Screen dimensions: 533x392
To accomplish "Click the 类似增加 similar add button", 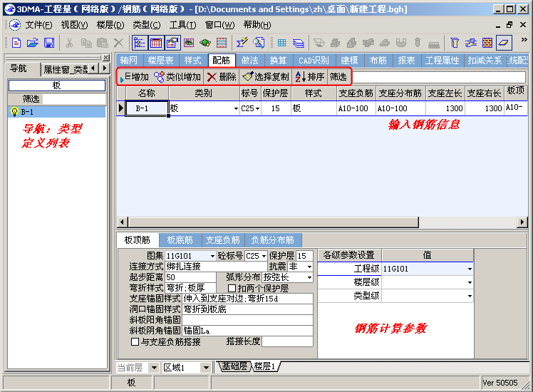I will [x=177, y=77].
